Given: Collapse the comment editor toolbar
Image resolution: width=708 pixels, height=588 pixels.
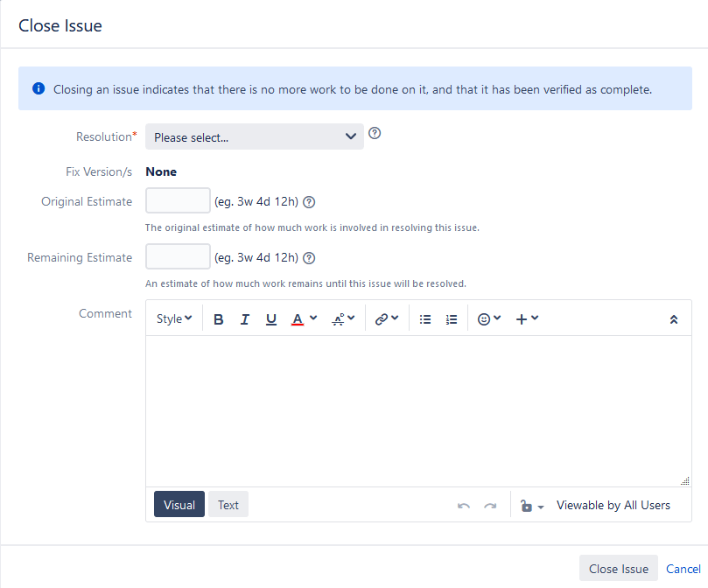Looking at the screenshot, I should click(x=673, y=319).
